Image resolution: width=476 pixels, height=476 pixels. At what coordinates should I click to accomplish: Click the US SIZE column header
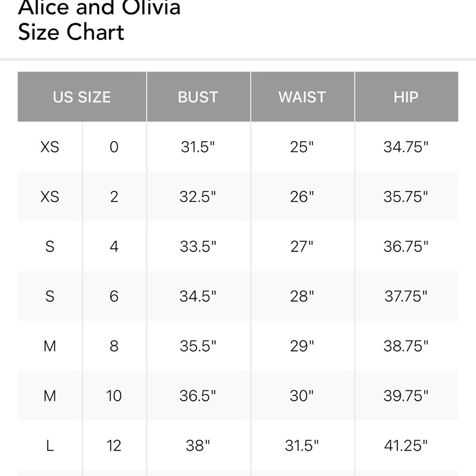82,97
